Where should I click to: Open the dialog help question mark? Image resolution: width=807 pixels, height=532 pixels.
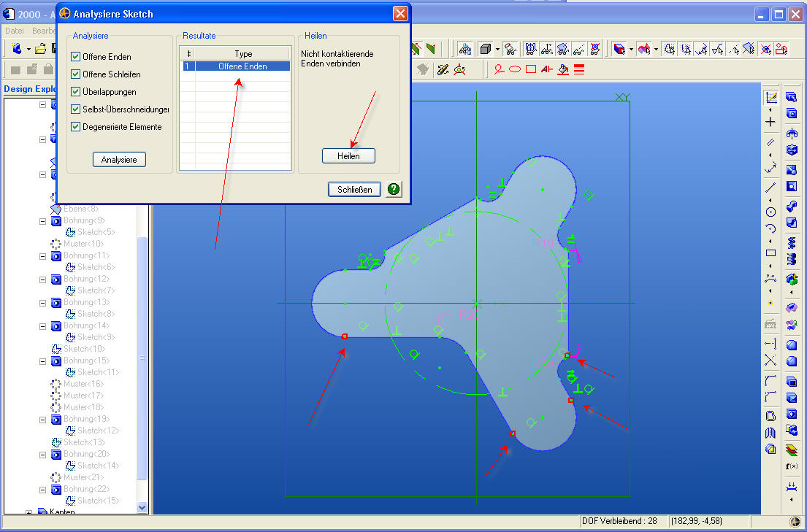point(394,189)
